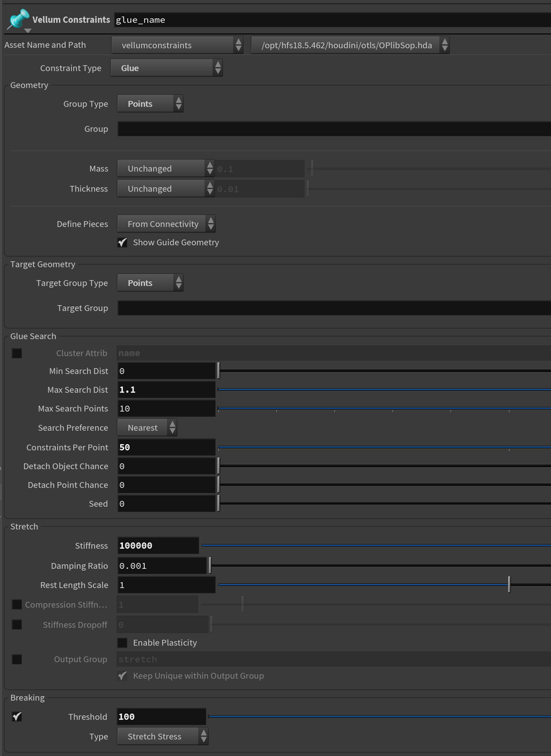Click the Max Search Points slider track
Viewport: 551px width, 756px height.
384,409
